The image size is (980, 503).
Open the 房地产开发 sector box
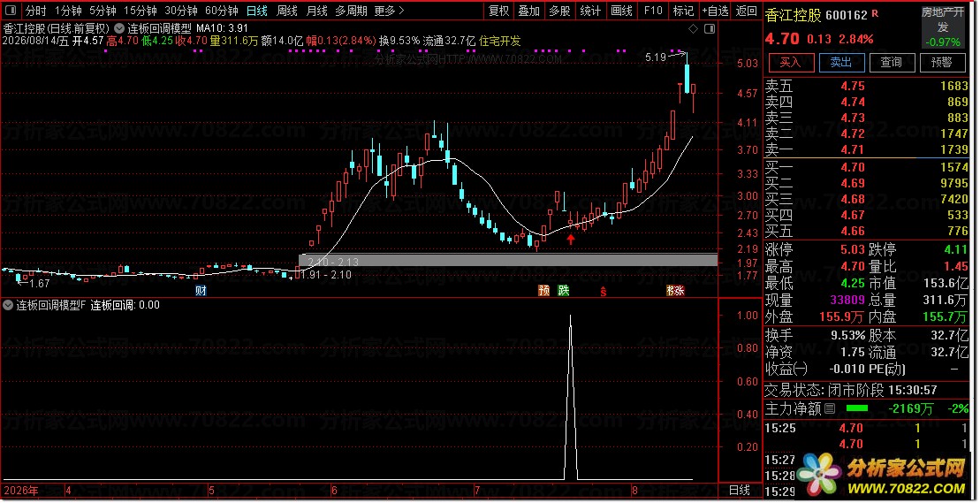pyautogui.click(x=943, y=27)
